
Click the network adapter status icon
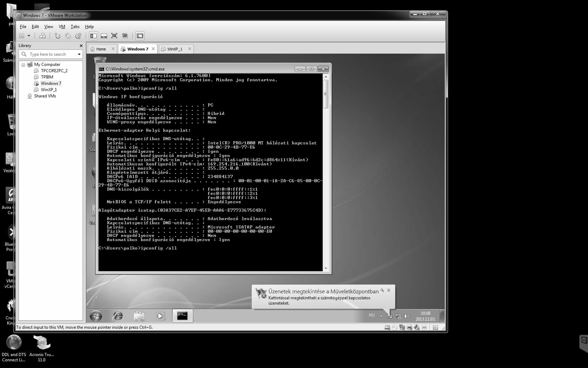[402, 328]
